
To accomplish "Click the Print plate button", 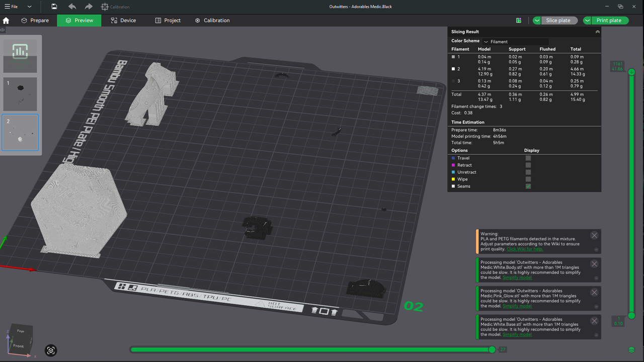I will [609, 21].
